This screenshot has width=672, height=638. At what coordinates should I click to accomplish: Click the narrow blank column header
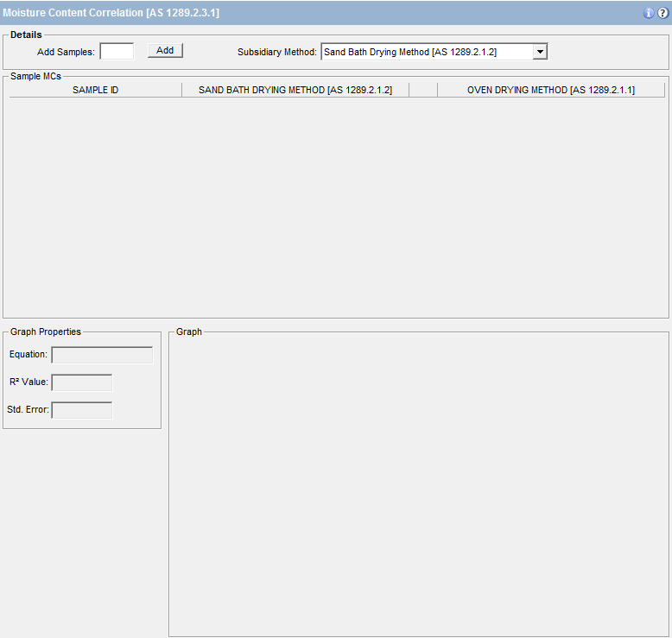coord(423,90)
